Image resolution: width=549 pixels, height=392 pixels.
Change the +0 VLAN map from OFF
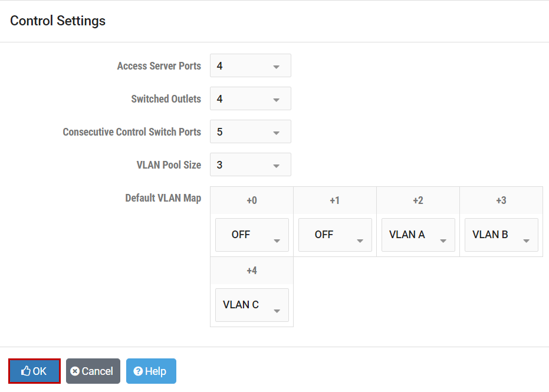[x=252, y=235]
